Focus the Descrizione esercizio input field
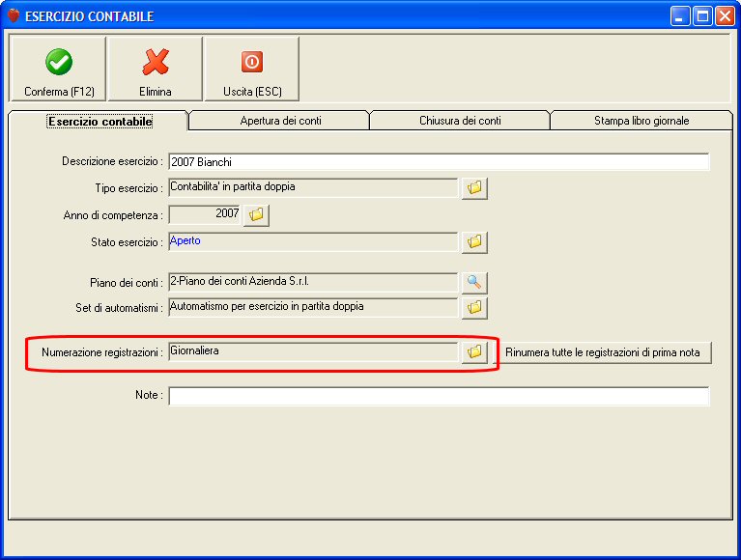This screenshot has height=560, width=741. [439, 161]
